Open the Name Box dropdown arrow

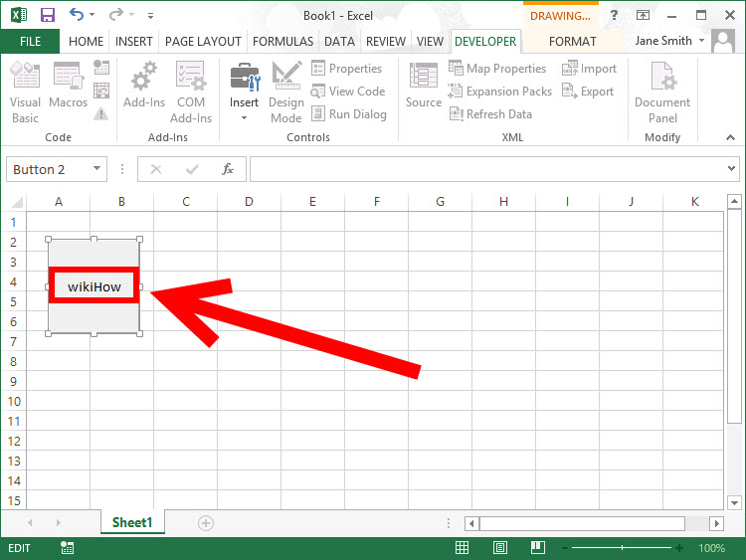coord(97,168)
